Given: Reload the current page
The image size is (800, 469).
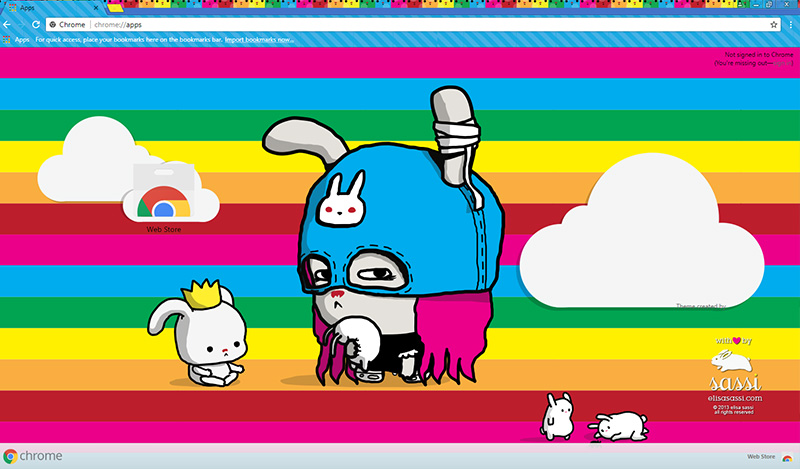Looking at the screenshot, I should coord(36,24).
